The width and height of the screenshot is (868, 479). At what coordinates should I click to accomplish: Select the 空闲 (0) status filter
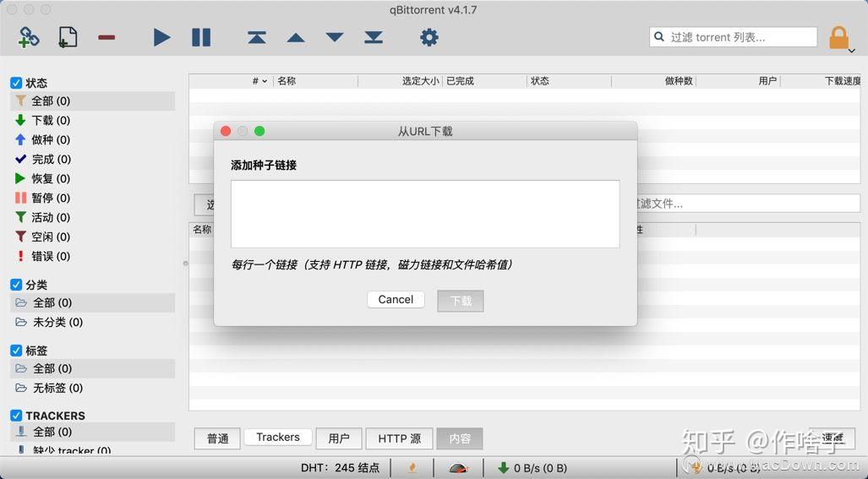click(x=92, y=237)
